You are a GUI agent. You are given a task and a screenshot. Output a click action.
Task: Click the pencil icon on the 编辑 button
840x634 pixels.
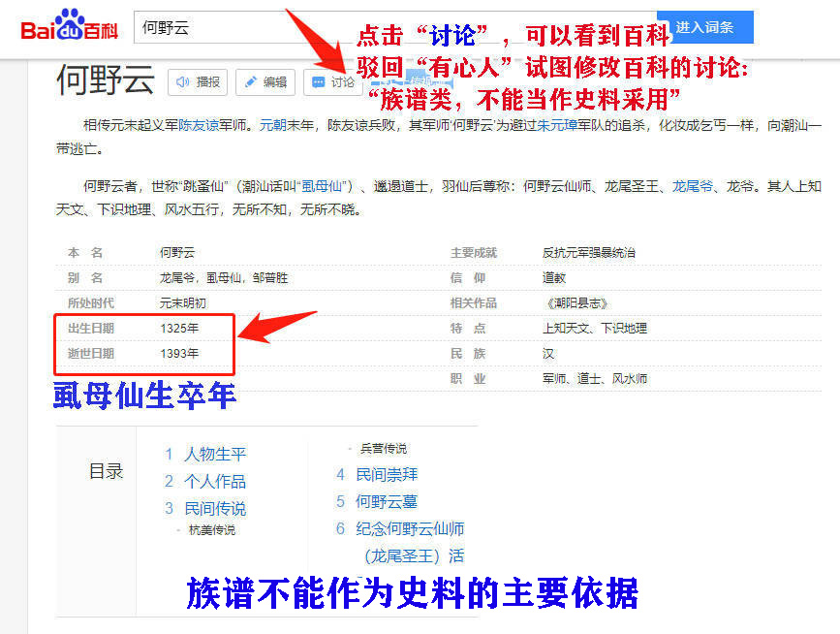point(251,82)
